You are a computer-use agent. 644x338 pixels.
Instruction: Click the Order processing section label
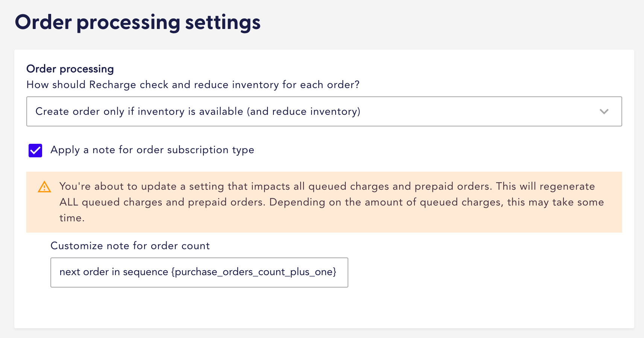[70, 69]
